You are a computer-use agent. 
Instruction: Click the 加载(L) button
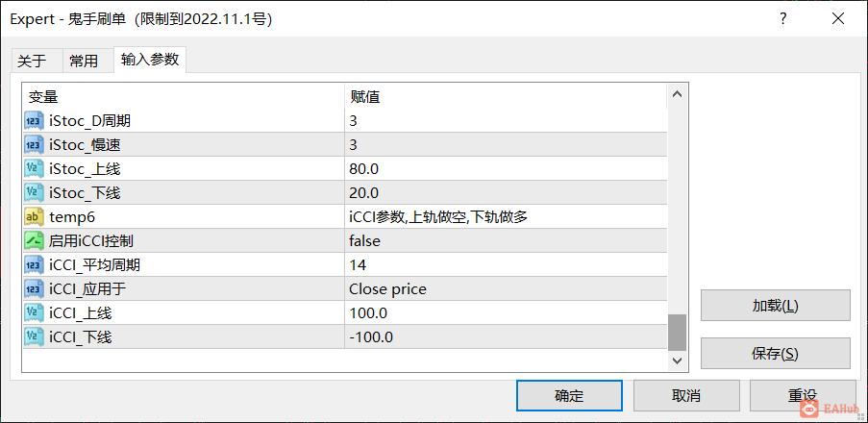(x=775, y=305)
